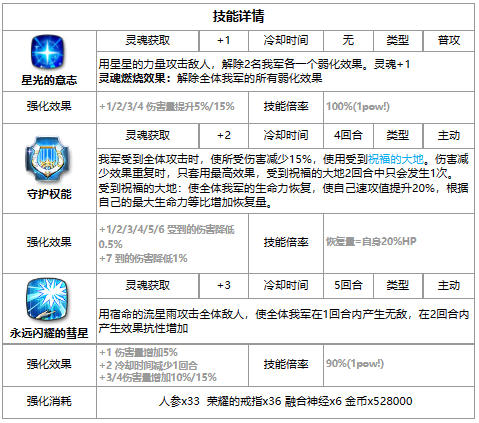This screenshot has height=423, width=479.
Task: Click the 100%(1pow!) multiplier text
Action: point(358,106)
